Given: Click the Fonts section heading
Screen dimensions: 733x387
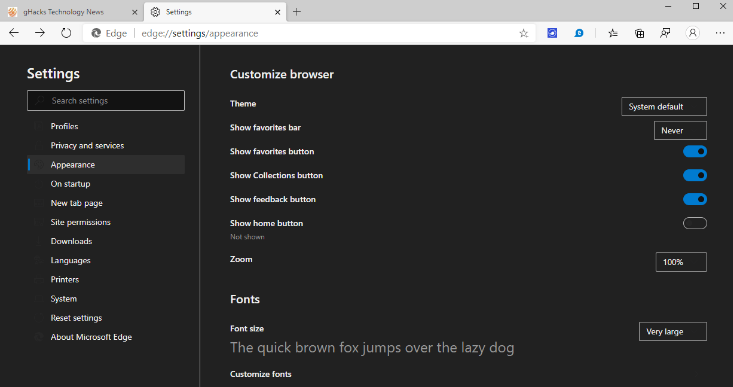Looking at the screenshot, I should click(245, 299).
